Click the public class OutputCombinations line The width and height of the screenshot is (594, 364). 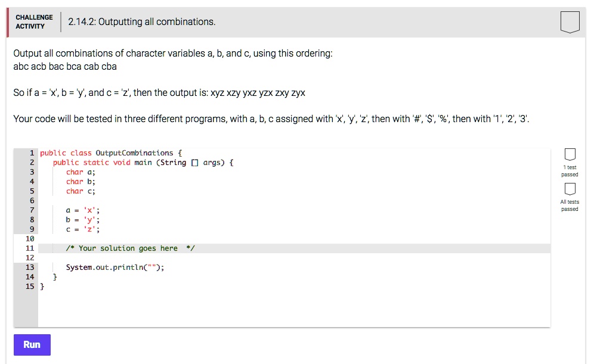tap(106, 153)
